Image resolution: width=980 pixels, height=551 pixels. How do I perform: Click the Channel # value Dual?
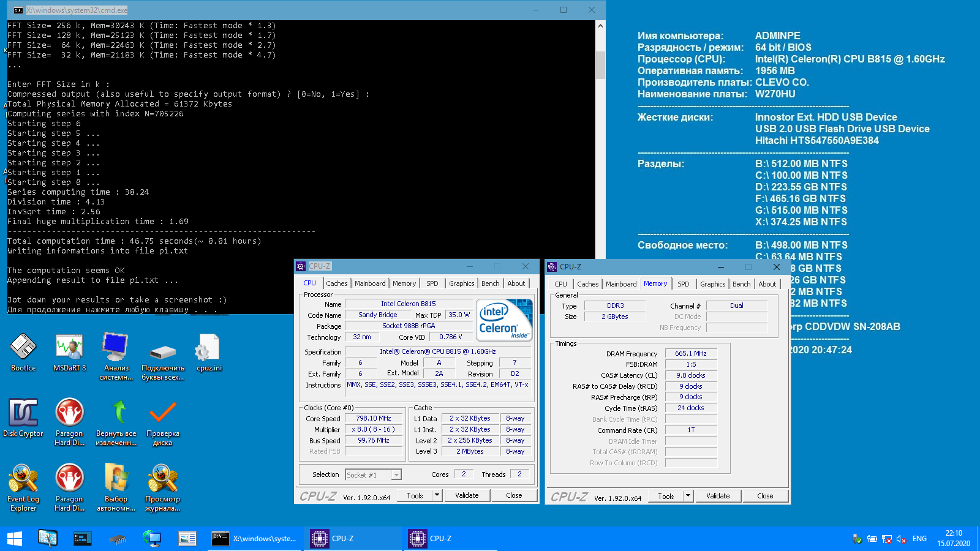(x=737, y=305)
